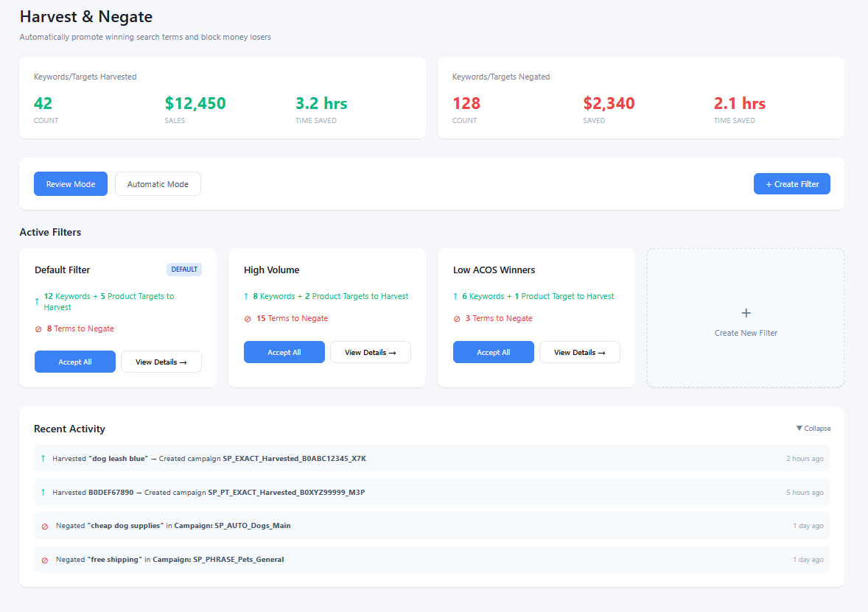Click red negate icon in High Volume card

(248, 319)
